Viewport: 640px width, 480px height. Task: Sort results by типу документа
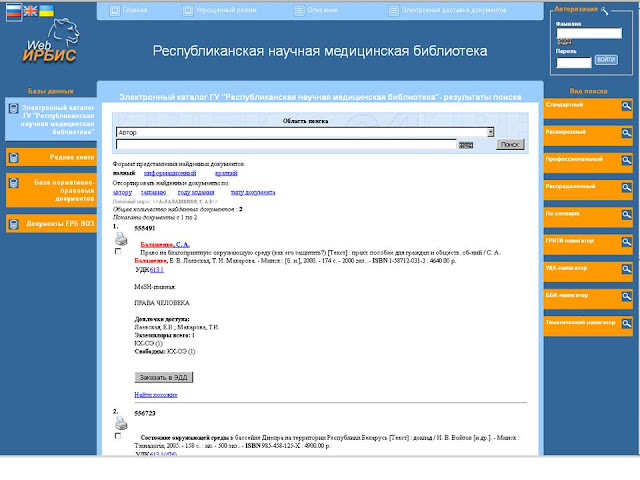tap(253, 193)
